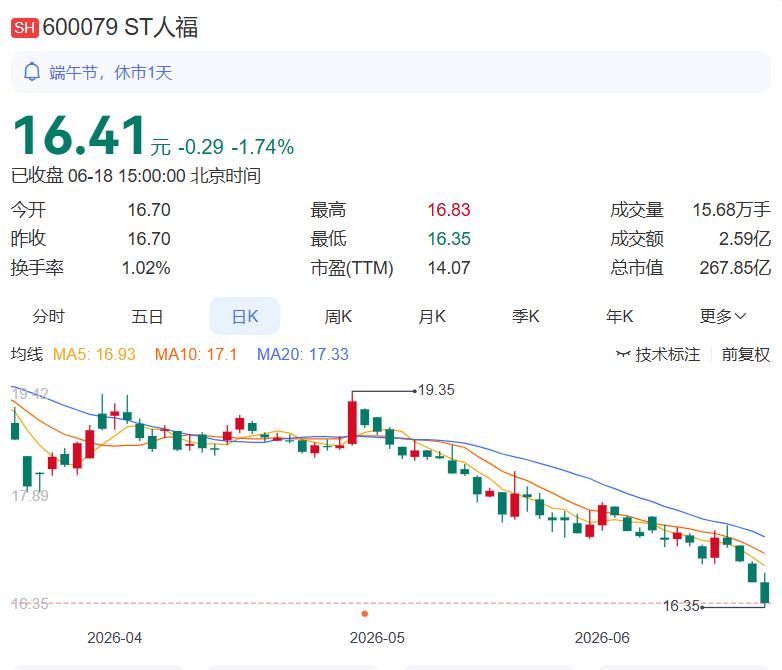
Task: Expand the 更多 more options dropdown
Action: click(723, 316)
